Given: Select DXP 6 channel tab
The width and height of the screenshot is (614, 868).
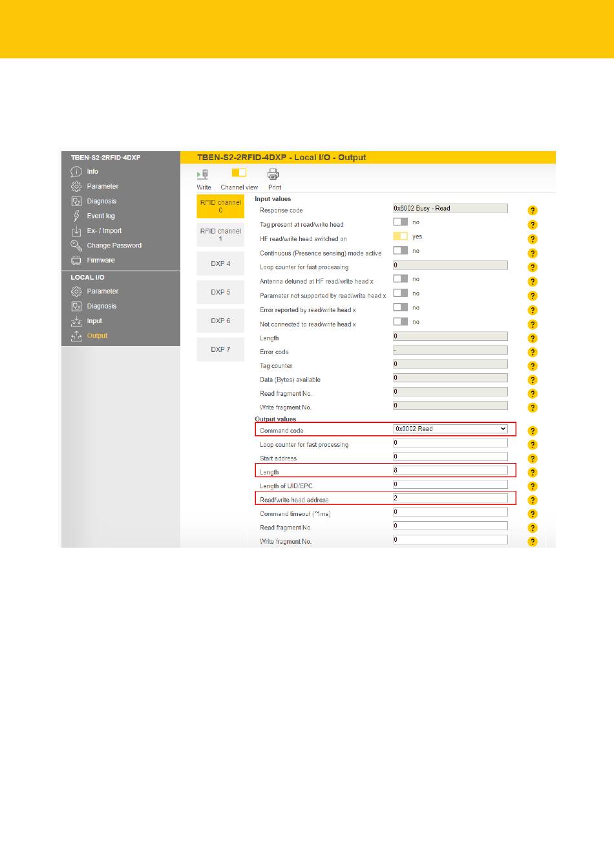Looking at the screenshot, I should 220,320.
